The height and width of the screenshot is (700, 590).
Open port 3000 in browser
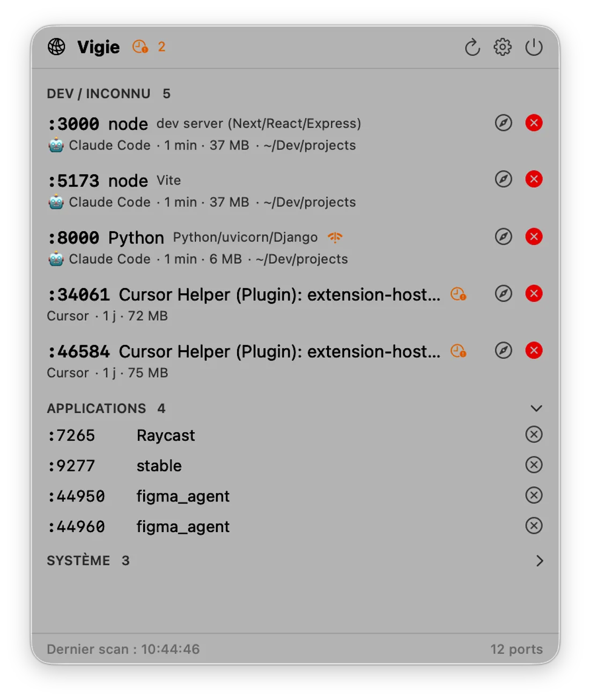tap(503, 123)
